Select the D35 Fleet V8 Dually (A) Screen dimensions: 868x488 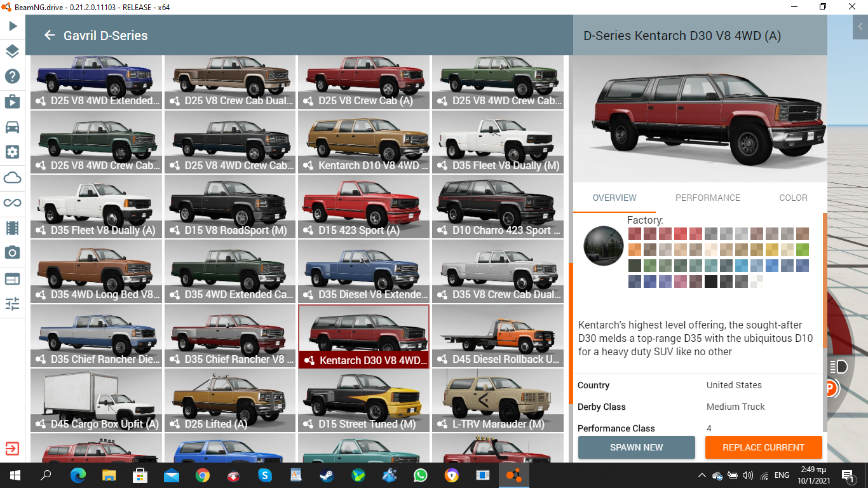pyautogui.click(x=96, y=207)
